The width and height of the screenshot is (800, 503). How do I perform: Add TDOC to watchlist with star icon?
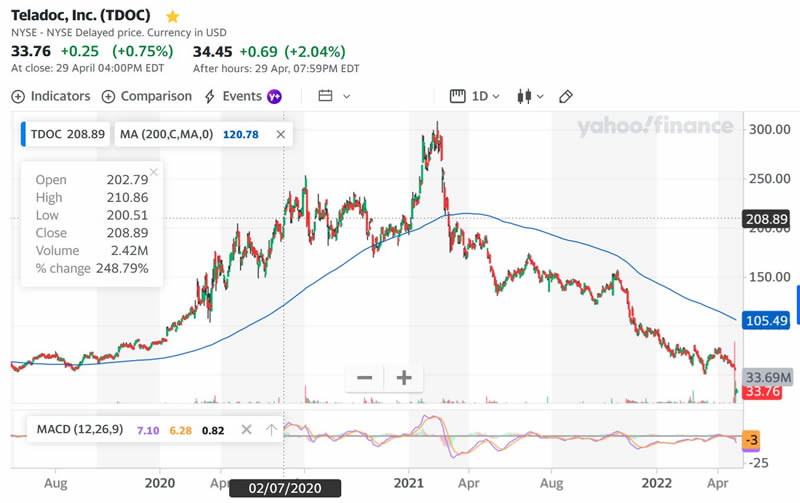pyautogui.click(x=173, y=17)
